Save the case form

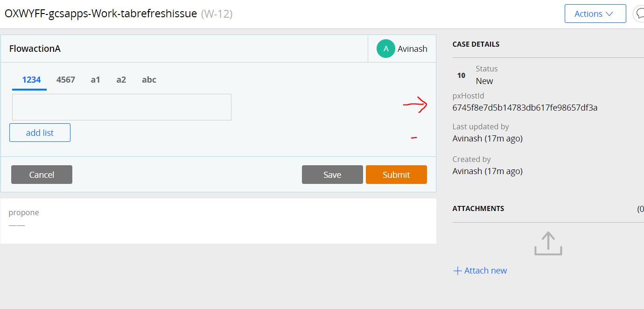tap(332, 175)
